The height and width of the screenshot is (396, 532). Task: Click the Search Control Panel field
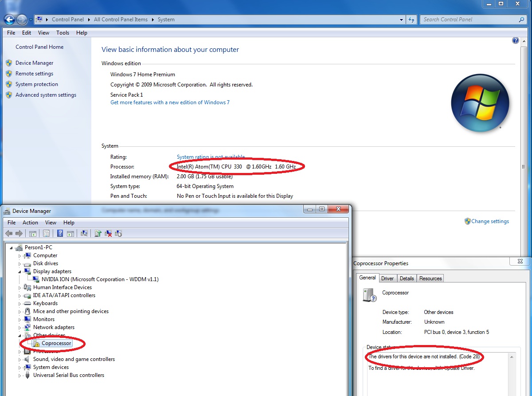pyautogui.click(x=470, y=20)
